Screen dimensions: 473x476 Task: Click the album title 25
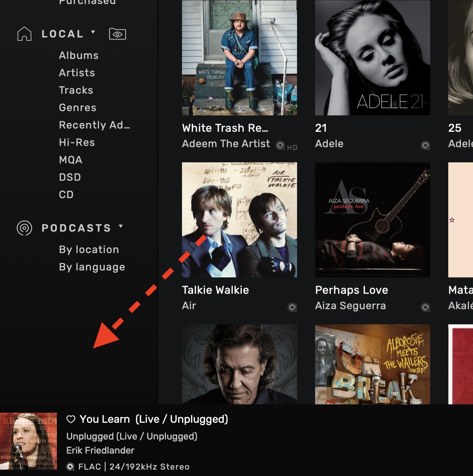[x=455, y=128]
